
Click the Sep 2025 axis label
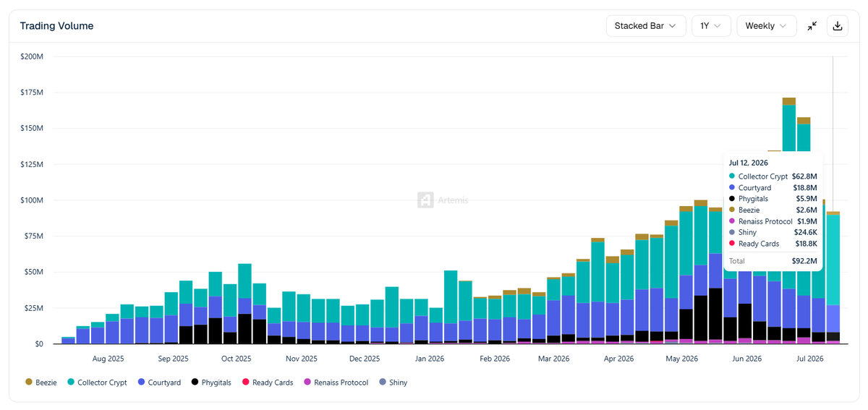coord(173,359)
